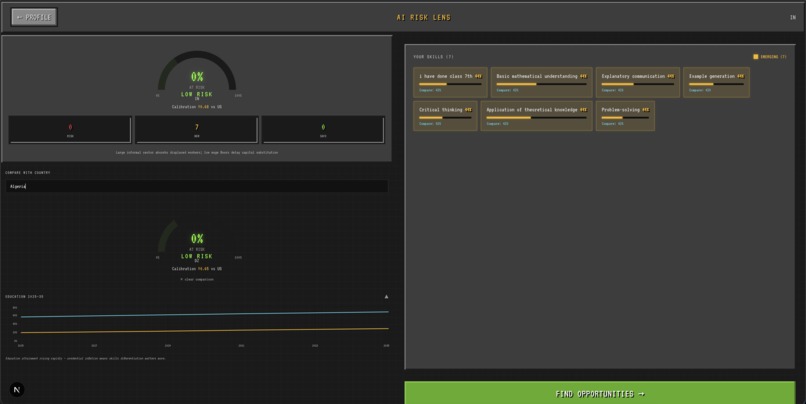Click the Emerging (7) legend swatch

(x=756, y=57)
